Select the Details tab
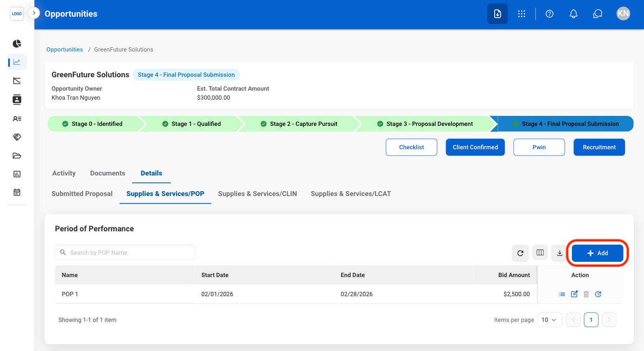This screenshot has width=644, height=351. tap(151, 173)
